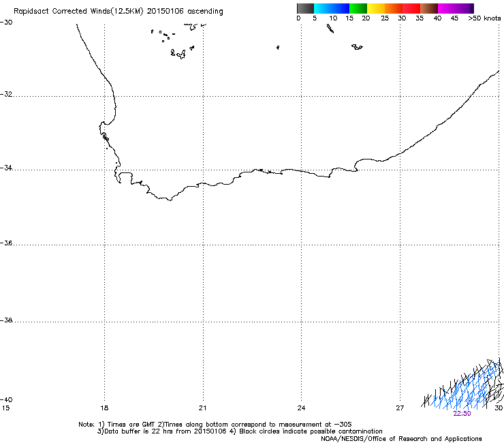
Task: Click the gray 0-5 knots legend swatch
Action: click(305, 8)
